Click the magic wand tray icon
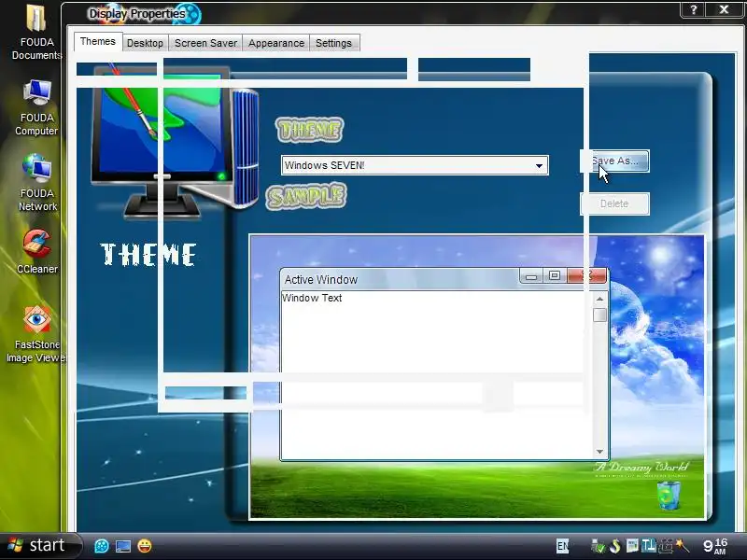 point(683,546)
